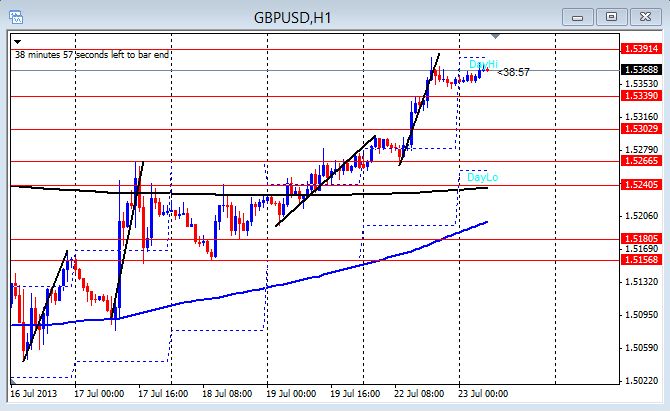
Task: Select the 1.51568 red price level label
Action: (641, 259)
